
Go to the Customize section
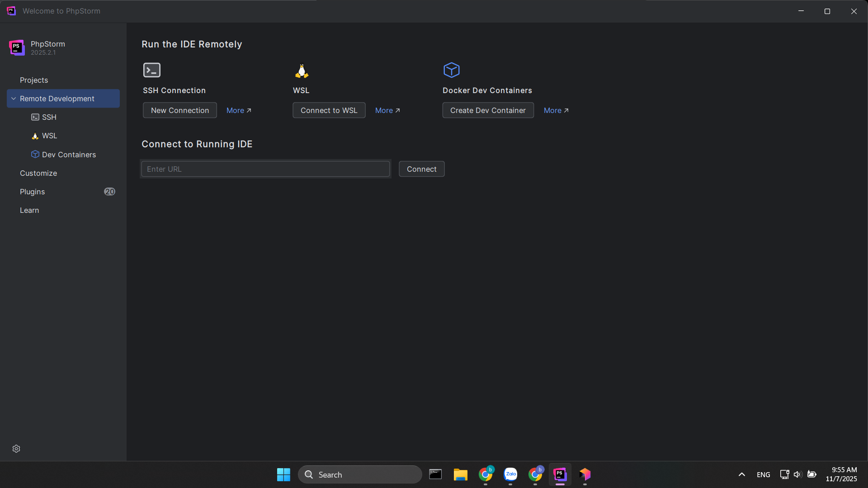click(x=38, y=173)
